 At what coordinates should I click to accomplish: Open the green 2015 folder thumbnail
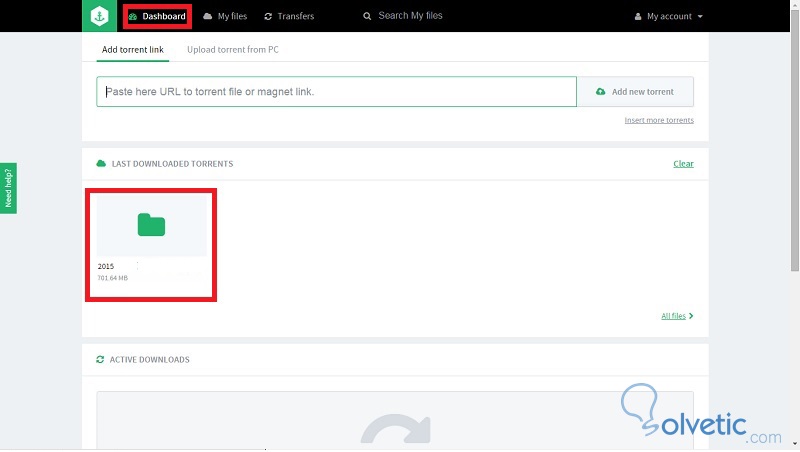(x=152, y=225)
